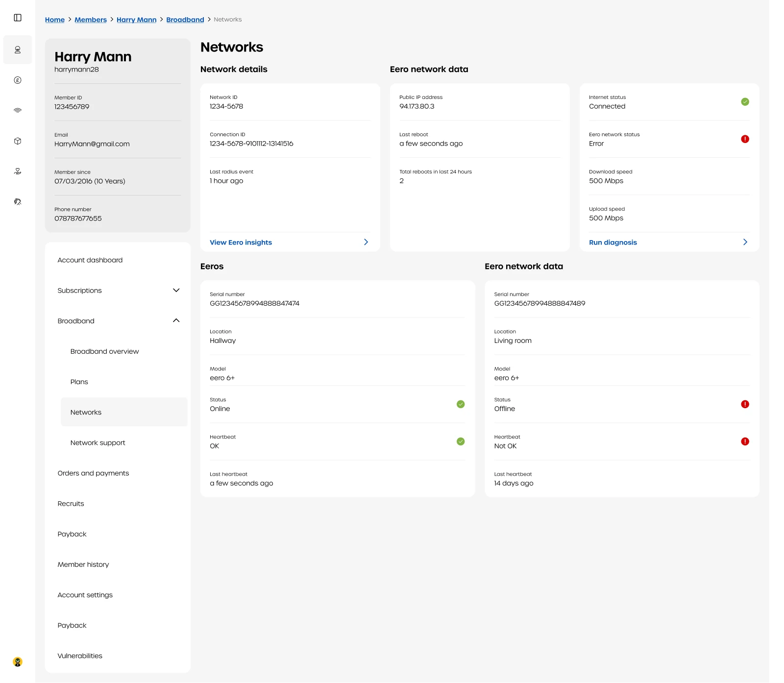Click the red Offline status icon for Living room eero

(745, 404)
